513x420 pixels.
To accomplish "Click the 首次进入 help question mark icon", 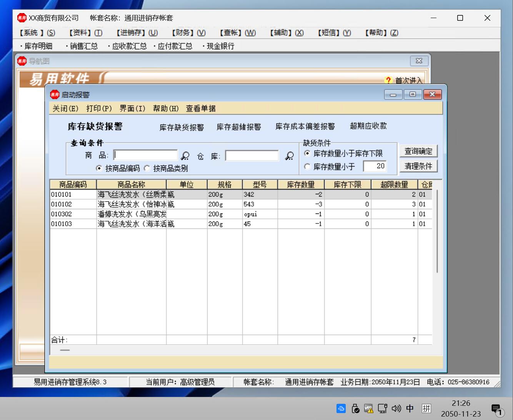I will tap(388, 80).
